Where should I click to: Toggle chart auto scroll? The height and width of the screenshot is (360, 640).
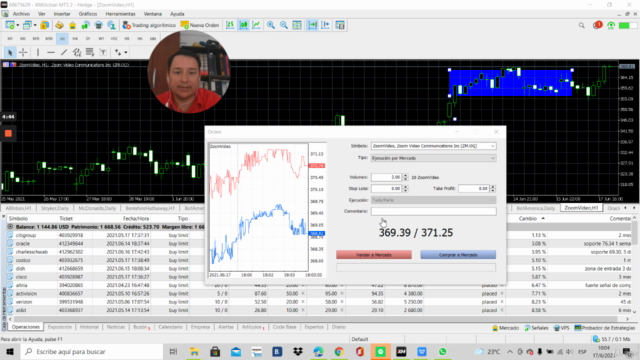point(312,25)
